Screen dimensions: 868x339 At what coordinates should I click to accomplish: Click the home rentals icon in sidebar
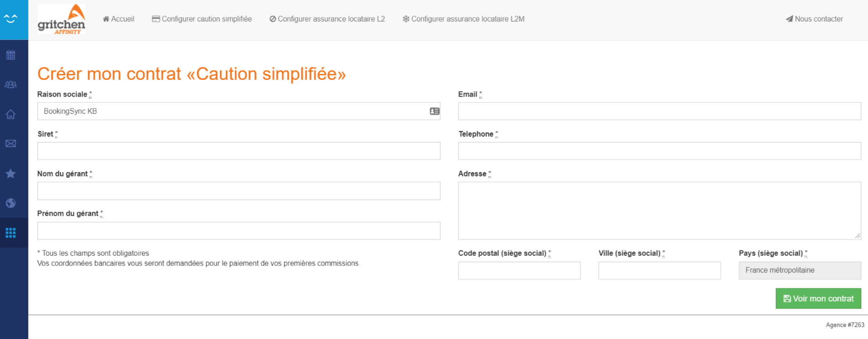point(11,114)
